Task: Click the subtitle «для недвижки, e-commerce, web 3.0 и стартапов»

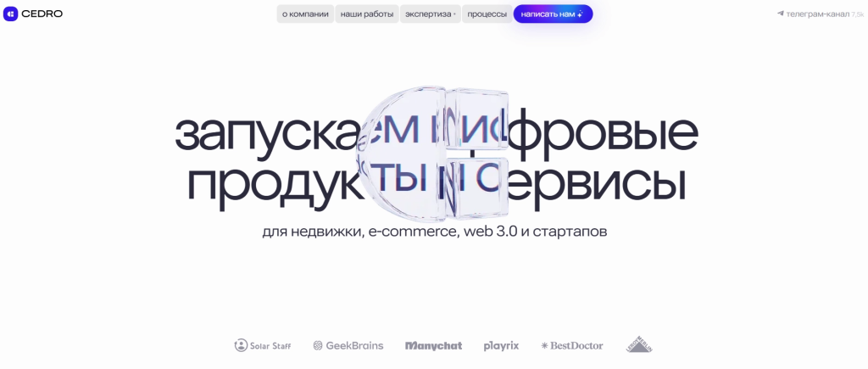Action: 435,231
